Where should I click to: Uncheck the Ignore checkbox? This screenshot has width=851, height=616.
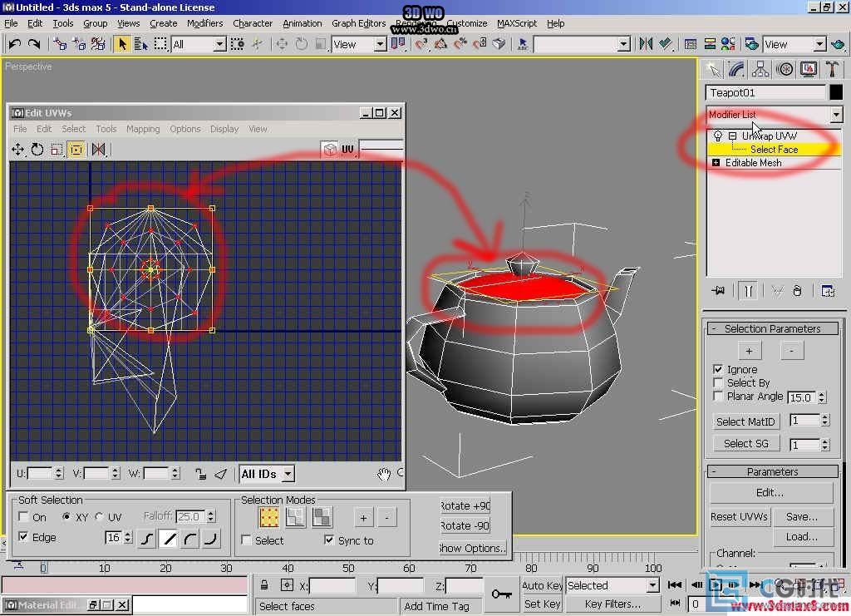pos(718,369)
